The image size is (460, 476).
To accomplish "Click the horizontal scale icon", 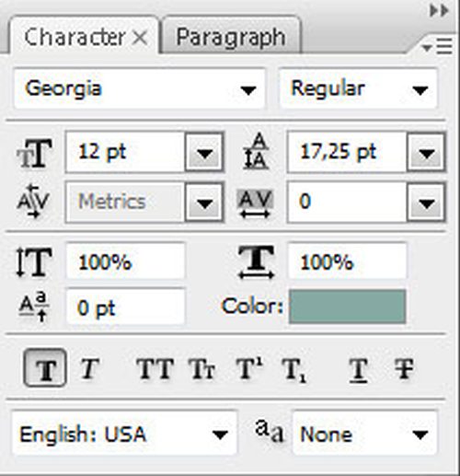I will (256, 262).
